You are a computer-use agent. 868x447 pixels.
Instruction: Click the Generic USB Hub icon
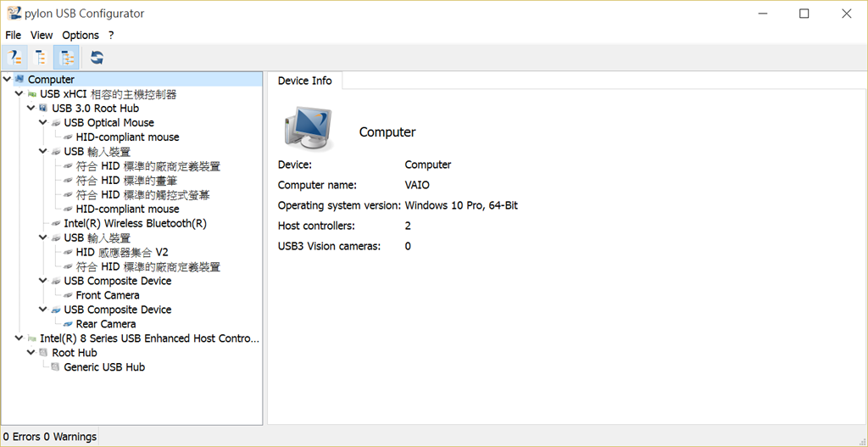[x=55, y=366]
